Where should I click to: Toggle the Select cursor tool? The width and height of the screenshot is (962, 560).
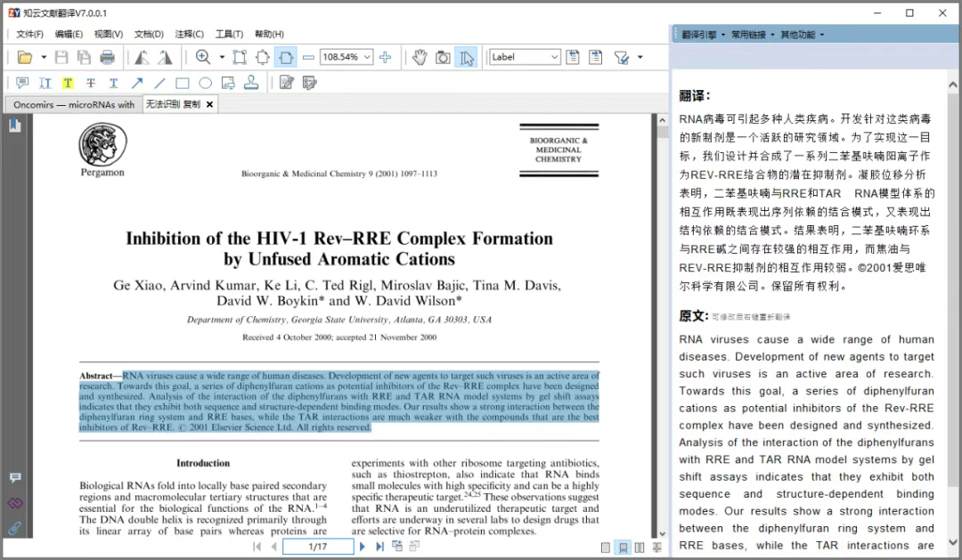(x=466, y=58)
